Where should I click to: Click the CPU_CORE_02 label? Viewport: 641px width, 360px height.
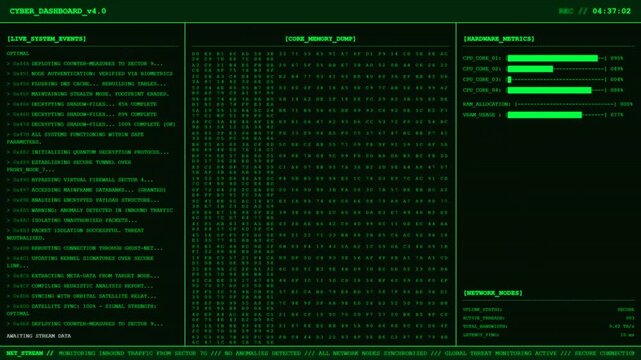coord(482,69)
